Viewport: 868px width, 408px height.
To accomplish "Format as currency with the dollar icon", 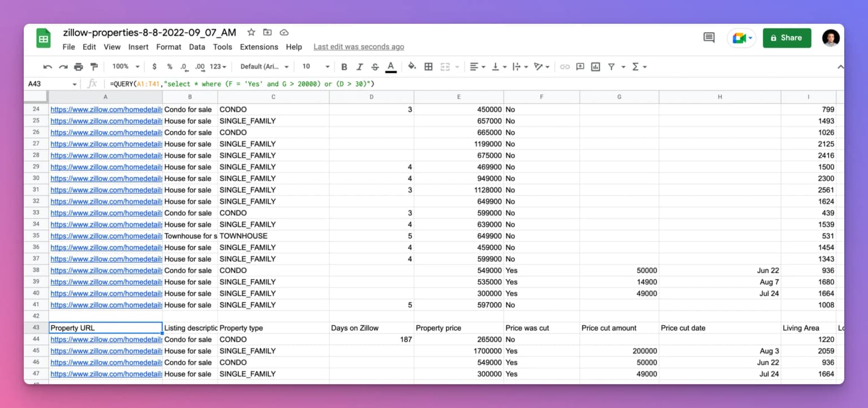I will 154,67.
